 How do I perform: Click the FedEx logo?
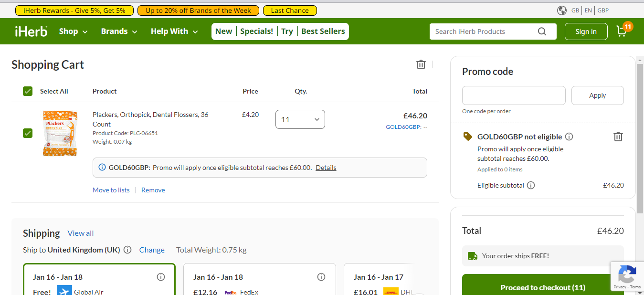231,292
